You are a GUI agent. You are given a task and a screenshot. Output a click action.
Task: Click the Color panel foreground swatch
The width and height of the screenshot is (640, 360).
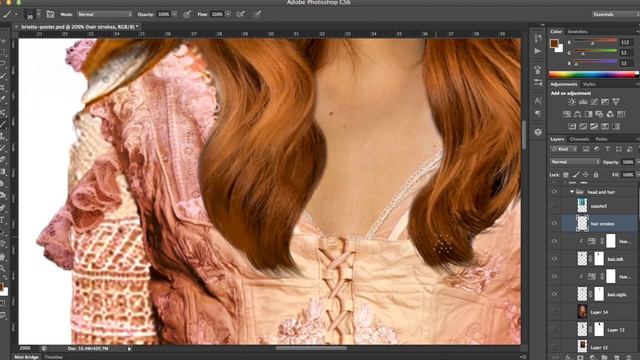[x=554, y=43]
